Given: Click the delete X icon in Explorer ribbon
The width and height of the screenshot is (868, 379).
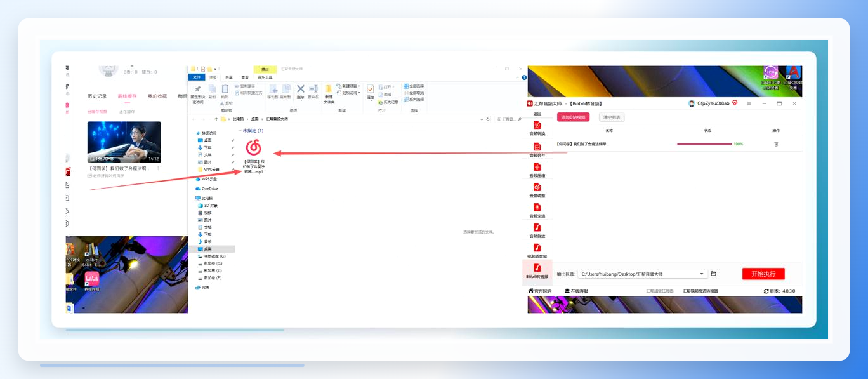Looking at the screenshot, I should pyautogui.click(x=301, y=89).
